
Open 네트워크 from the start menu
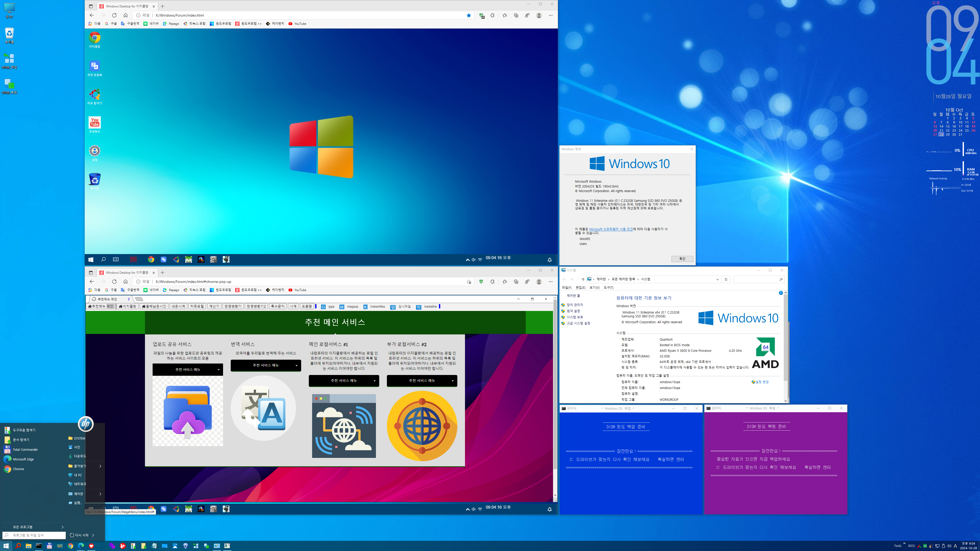(77, 484)
